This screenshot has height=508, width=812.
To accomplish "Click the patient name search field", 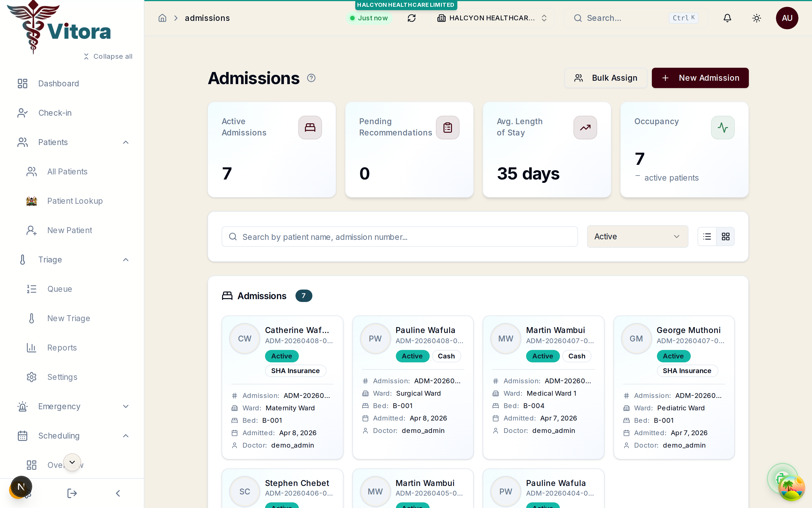I will pos(400,237).
